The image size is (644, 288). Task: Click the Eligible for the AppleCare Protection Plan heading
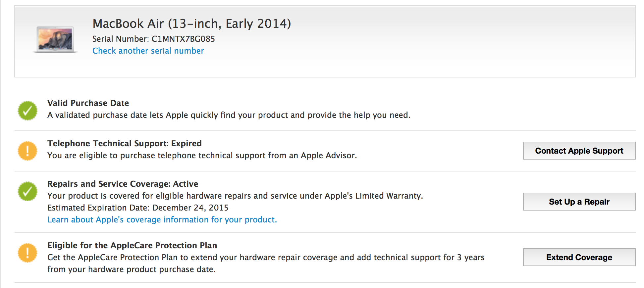click(132, 246)
